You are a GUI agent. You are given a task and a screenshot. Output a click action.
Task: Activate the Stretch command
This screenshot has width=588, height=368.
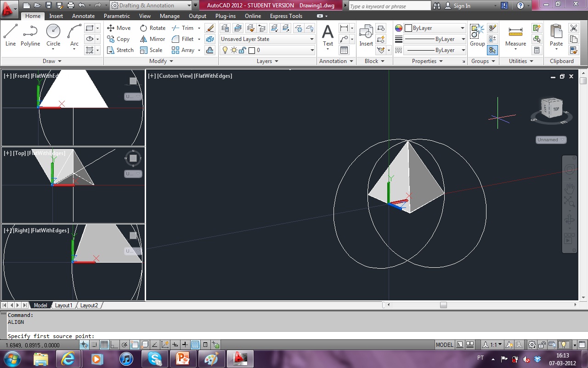(x=120, y=50)
